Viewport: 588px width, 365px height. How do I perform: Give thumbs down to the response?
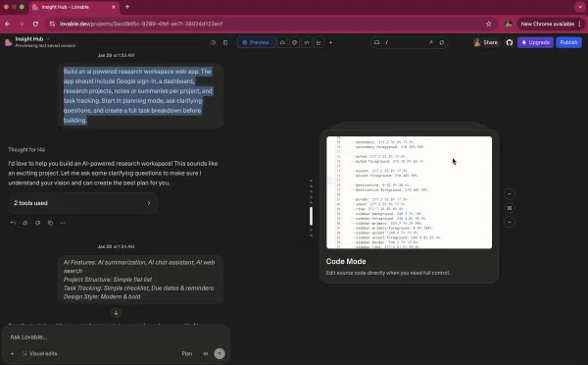37,223
